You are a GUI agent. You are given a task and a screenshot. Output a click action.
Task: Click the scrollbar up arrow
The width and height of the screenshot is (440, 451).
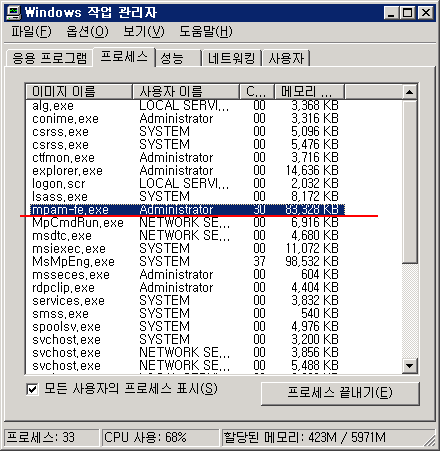click(x=409, y=92)
